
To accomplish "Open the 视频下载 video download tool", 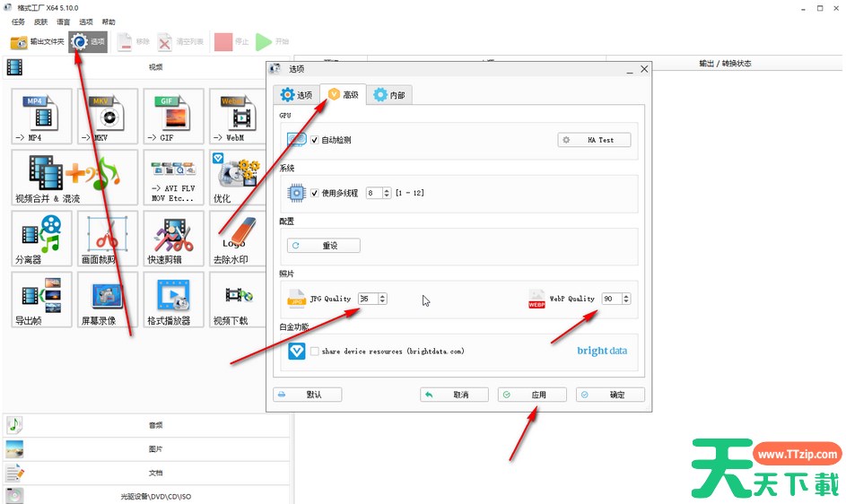I will point(238,300).
